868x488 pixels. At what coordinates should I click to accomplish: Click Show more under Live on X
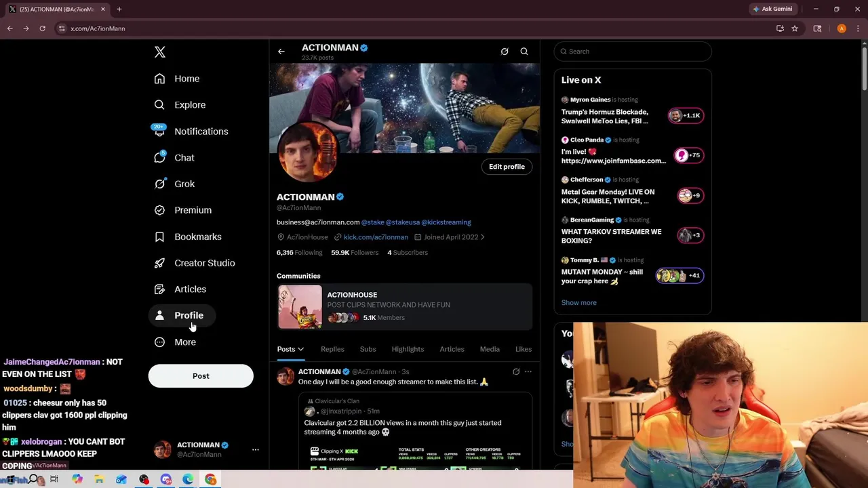point(579,303)
